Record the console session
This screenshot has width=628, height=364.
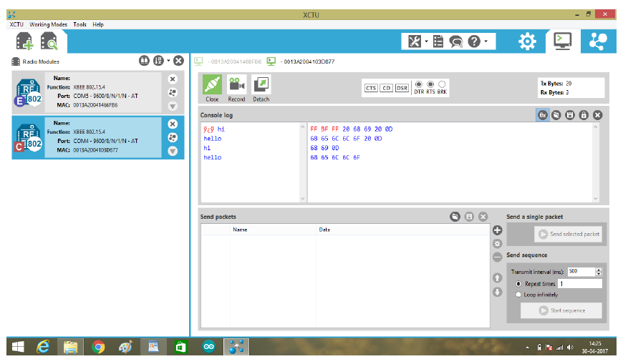(236, 89)
